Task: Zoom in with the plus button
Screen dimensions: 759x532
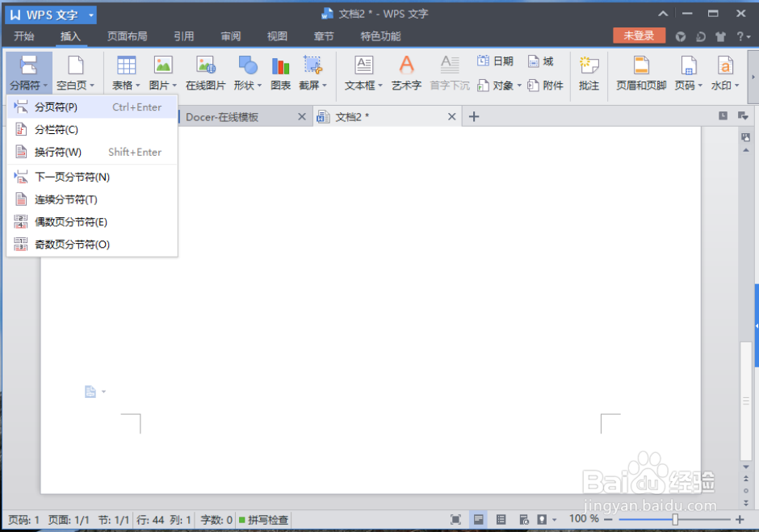Action: tap(740, 520)
